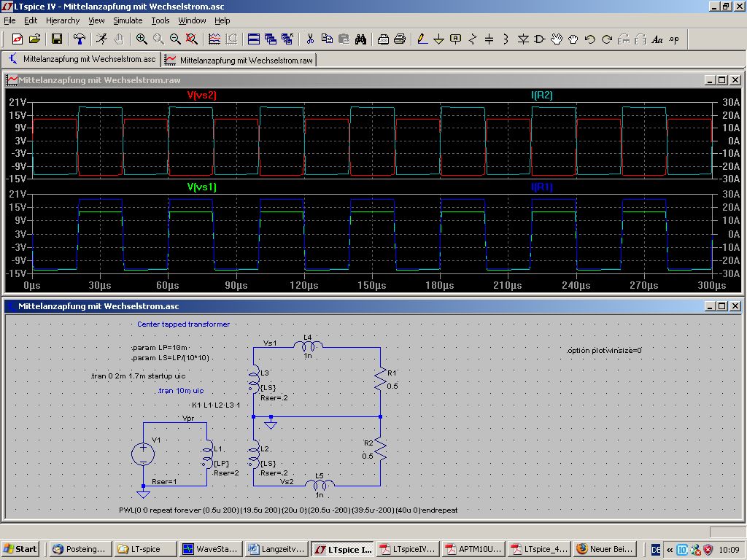Click the Windows Start button
Viewport: 747px width, 560px height.
click(20, 549)
